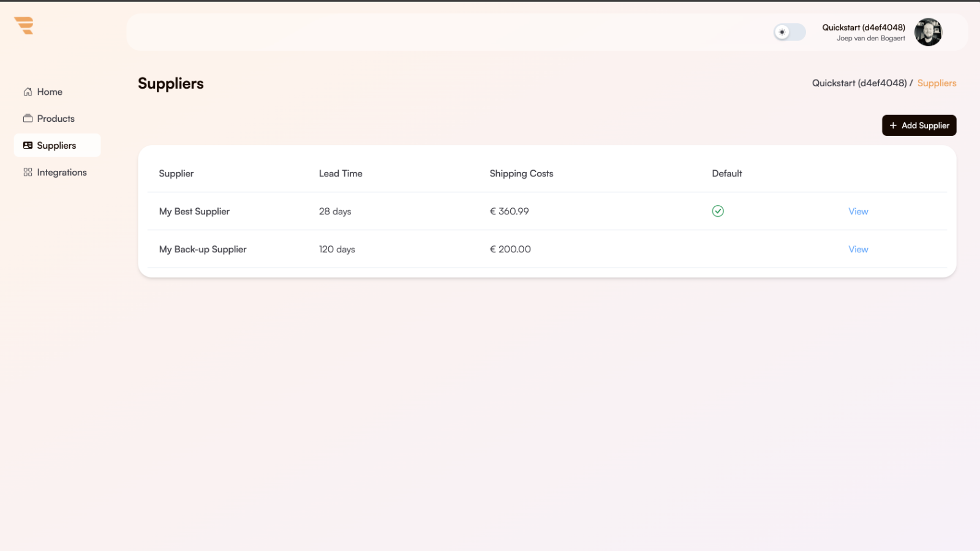Navigate to Home from the sidebar
The height and width of the screenshot is (551, 980).
[x=49, y=91]
